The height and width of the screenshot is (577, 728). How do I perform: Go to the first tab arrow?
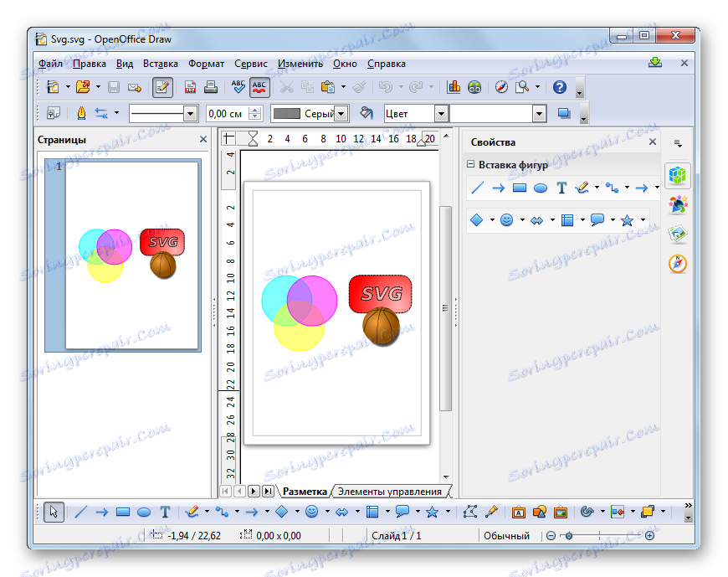click(226, 491)
